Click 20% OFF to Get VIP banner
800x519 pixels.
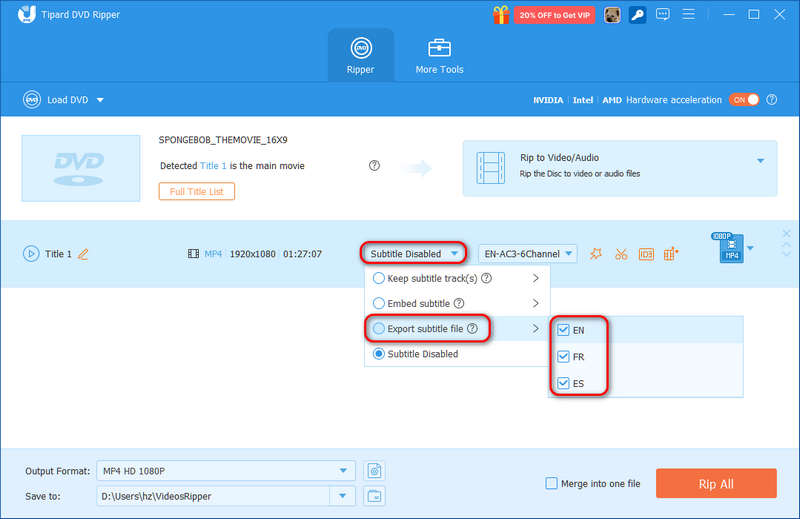coord(554,15)
